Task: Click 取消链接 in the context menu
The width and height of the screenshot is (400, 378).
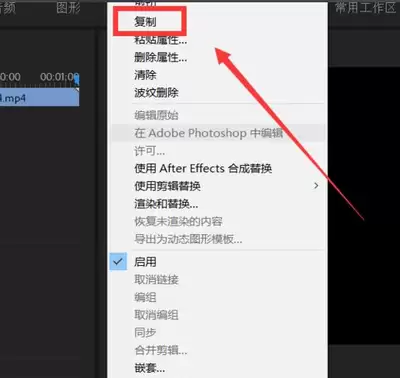Action: tap(156, 279)
